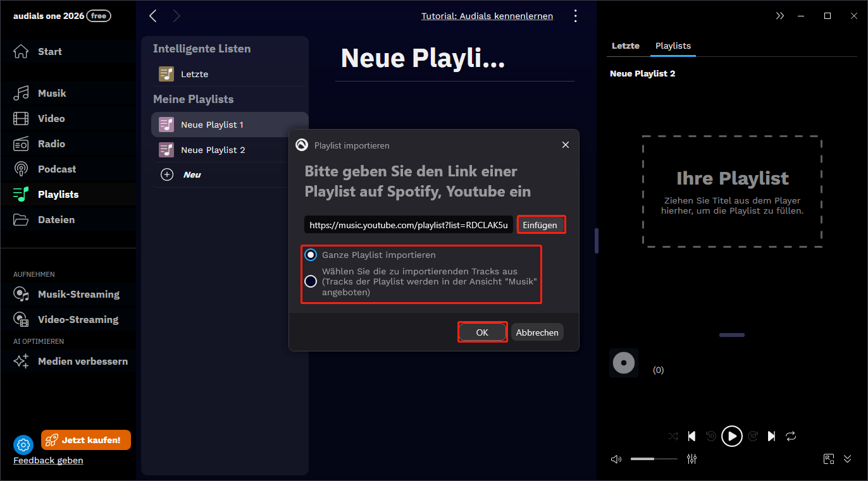The image size is (868, 481).
Task: Expand the player options with the chevron
Action: point(848,459)
